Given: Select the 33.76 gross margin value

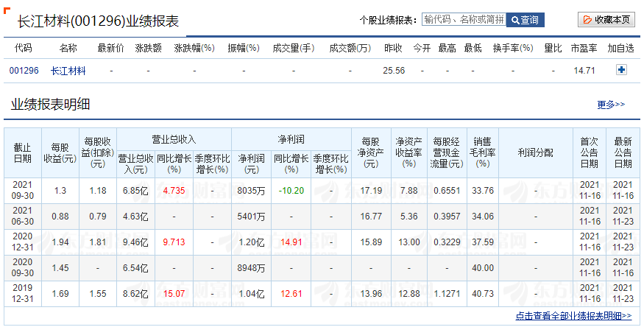Looking at the screenshot, I should [483, 191].
